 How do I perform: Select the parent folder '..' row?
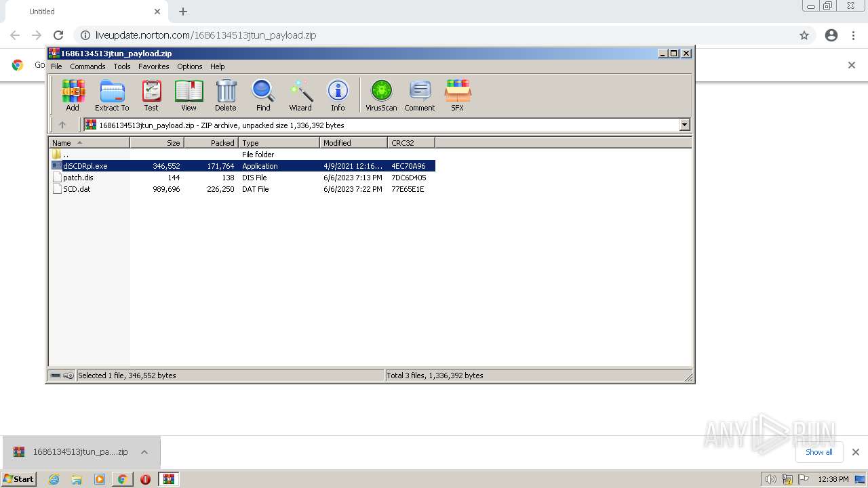(x=242, y=155)
